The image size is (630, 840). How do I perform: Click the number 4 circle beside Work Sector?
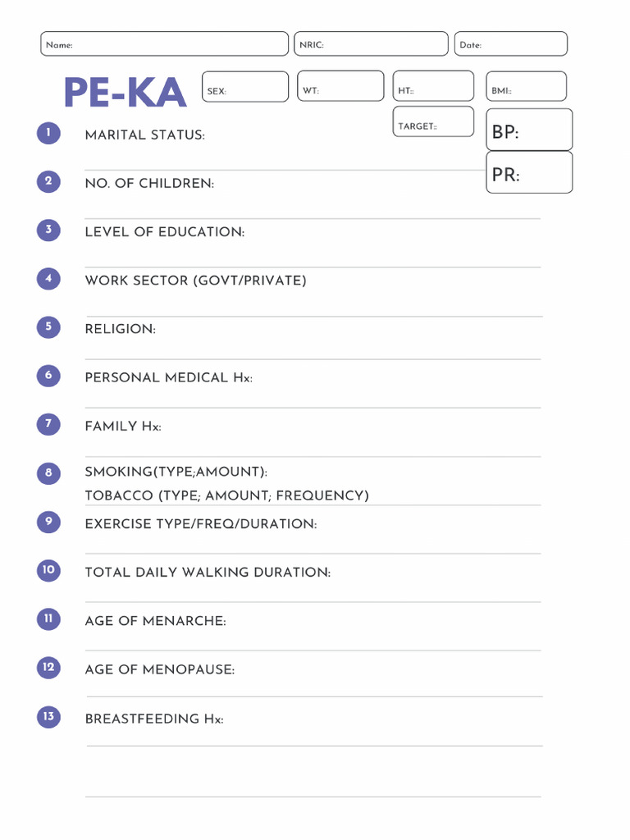48,279
